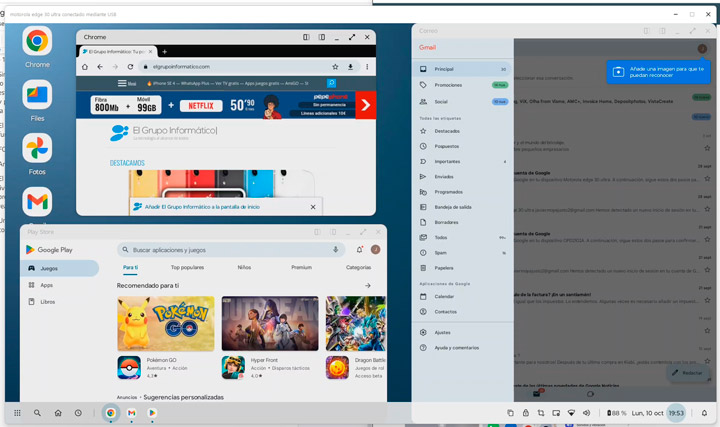
Task: Open the Pokémon GO banner thumbnail
Action: click(166, 324)
